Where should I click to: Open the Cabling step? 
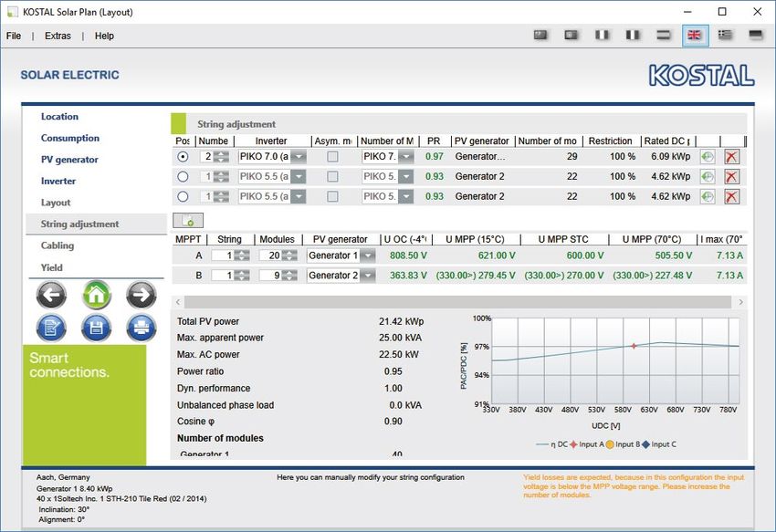pyautogui.click(x=58, y=245)
